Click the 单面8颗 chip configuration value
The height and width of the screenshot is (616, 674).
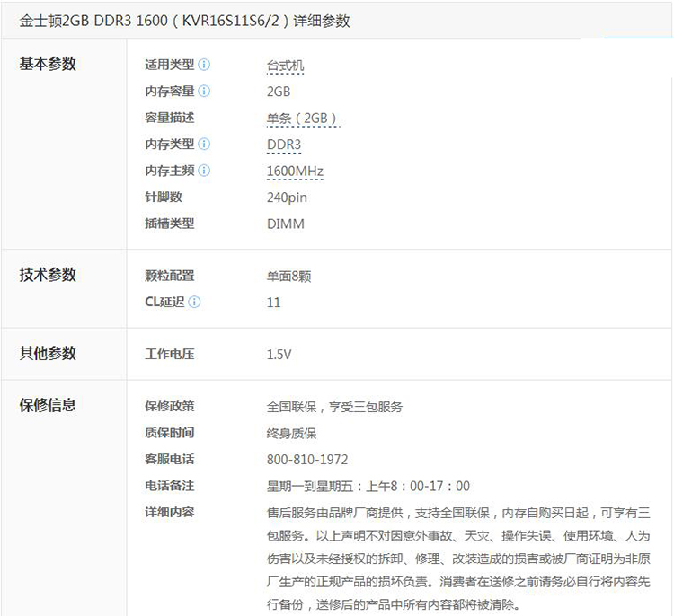point(289,276)
